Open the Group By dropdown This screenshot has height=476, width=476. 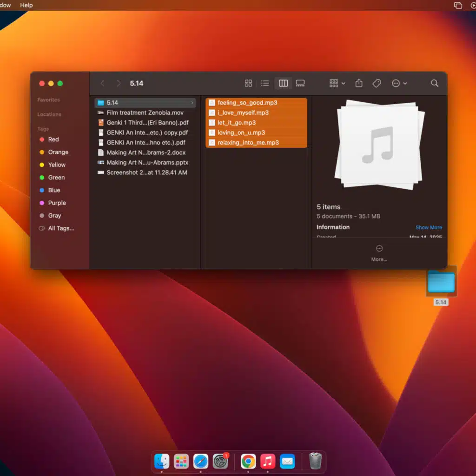pos(337,83)
